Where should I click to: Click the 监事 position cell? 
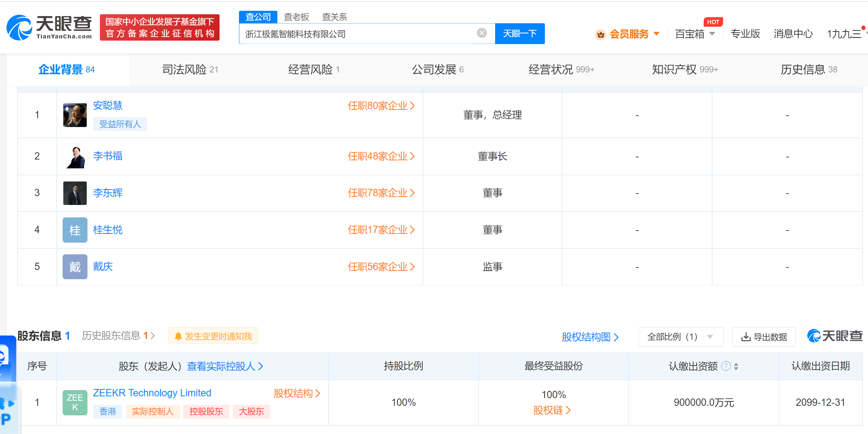click(x=493, y=267)
